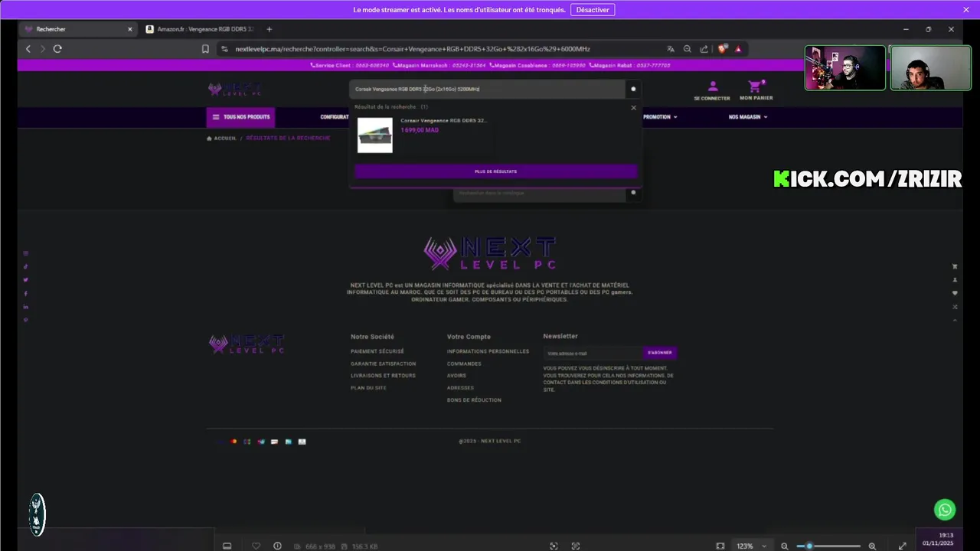Click the viewer fullscreen arrows icon
The height and width of the screenshot is (551, 980).
(x=902, y=546)
